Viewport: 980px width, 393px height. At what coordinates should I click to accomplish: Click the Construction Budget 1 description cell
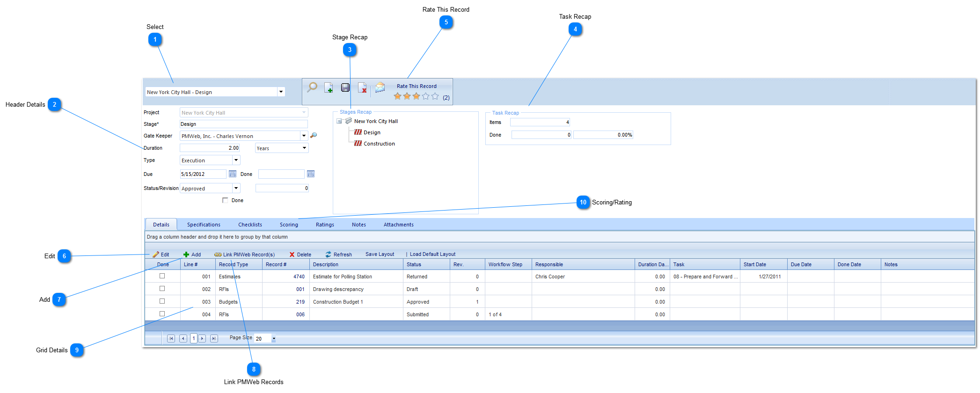coord(356,302)
